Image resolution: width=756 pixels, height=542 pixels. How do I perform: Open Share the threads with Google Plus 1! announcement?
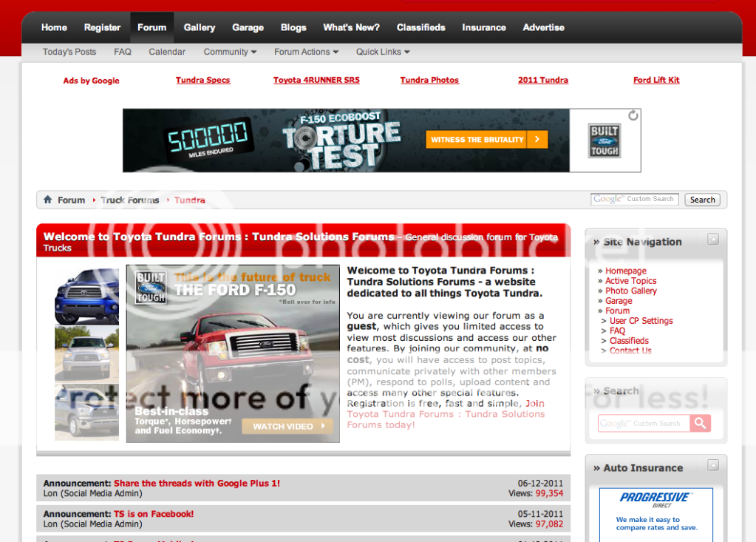(197, 483)
